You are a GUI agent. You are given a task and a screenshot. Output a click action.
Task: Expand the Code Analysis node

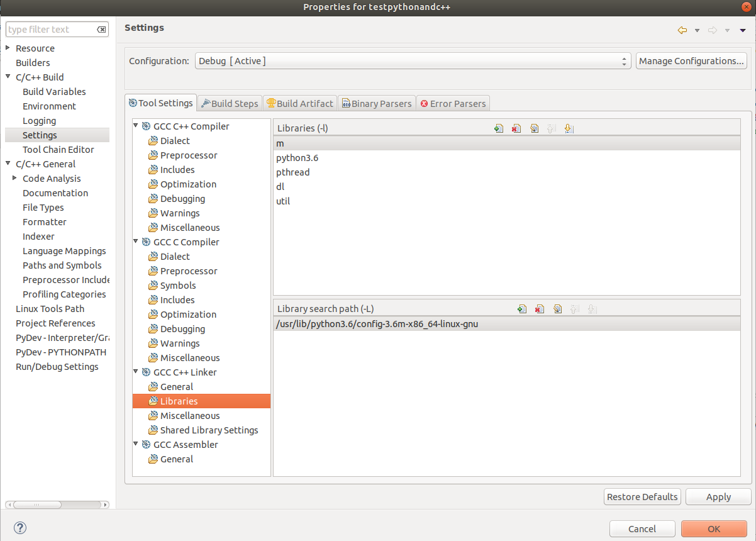click(15, 179)
